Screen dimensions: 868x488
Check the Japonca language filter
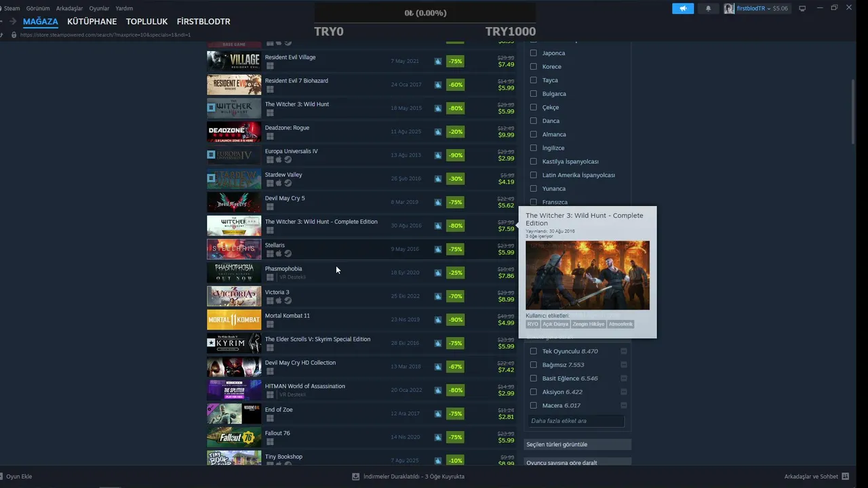click(x=533, y=53)
